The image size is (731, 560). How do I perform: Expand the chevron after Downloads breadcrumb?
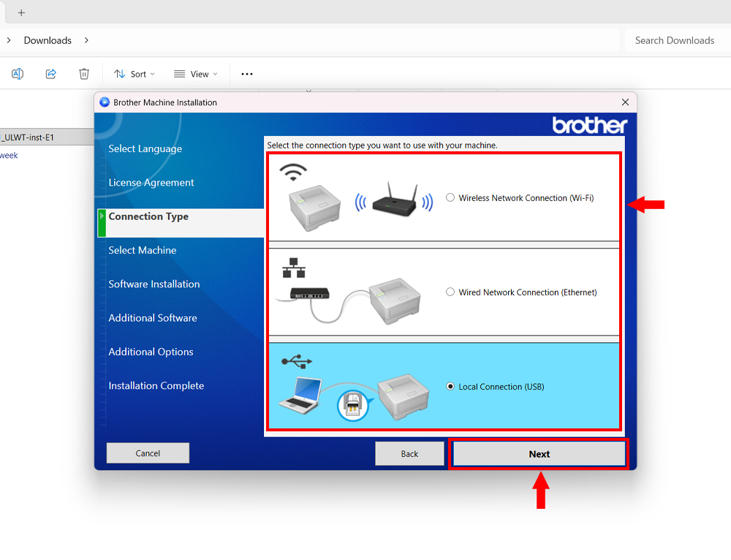pos(86,40)
